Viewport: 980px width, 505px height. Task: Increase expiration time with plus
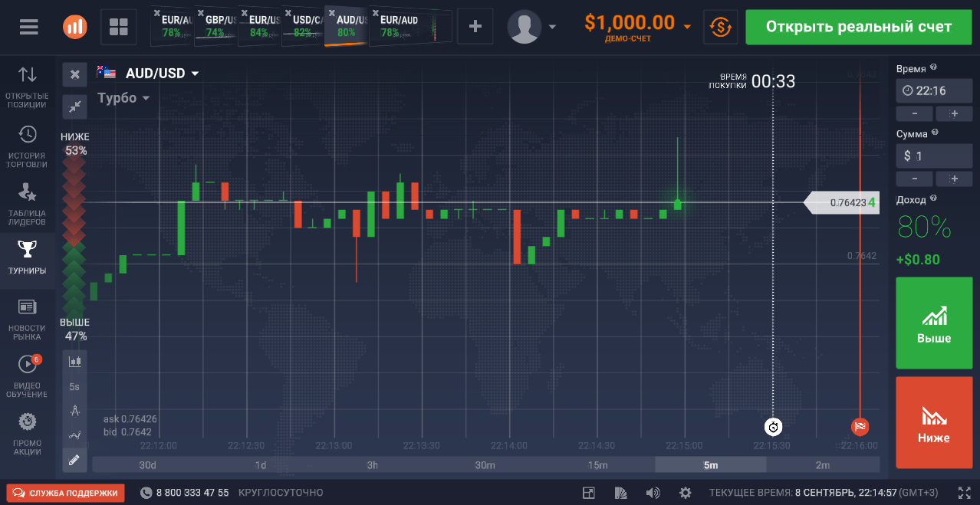tap(954, 113)
